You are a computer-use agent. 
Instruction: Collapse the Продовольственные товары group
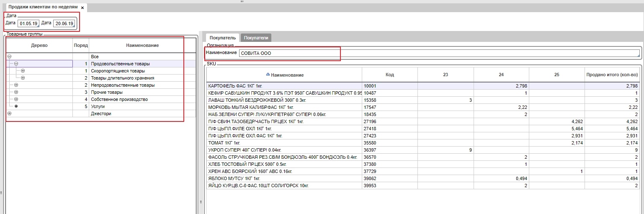pyautogui.click(x=16, y=64)
